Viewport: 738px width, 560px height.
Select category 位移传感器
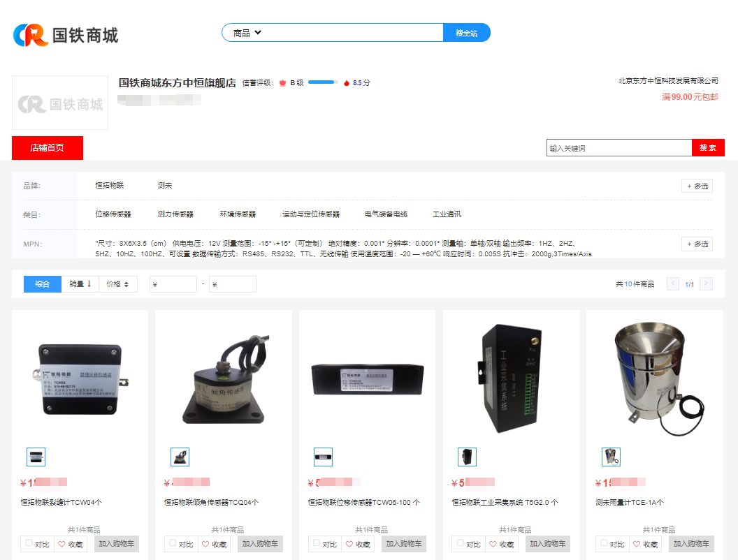(113, 214)
